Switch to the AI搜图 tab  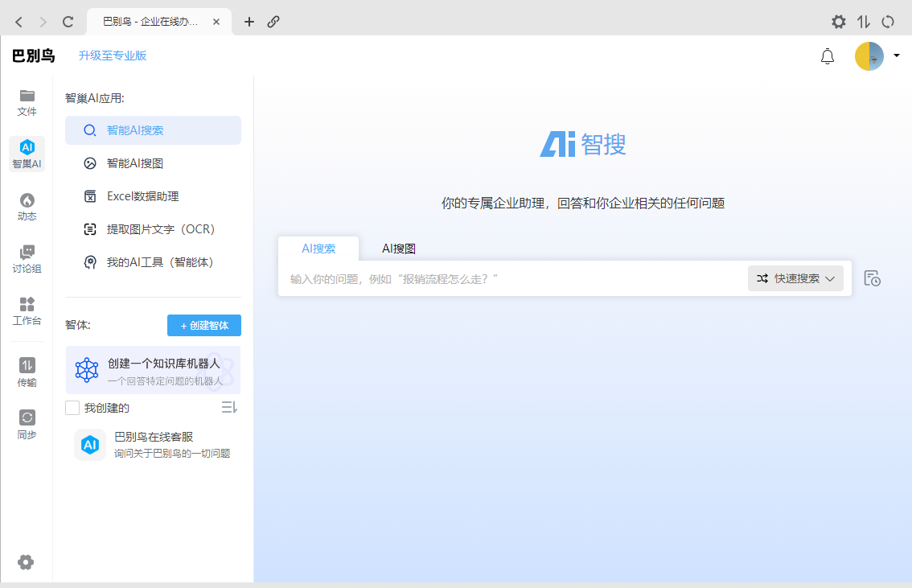[x=398, y=249]
